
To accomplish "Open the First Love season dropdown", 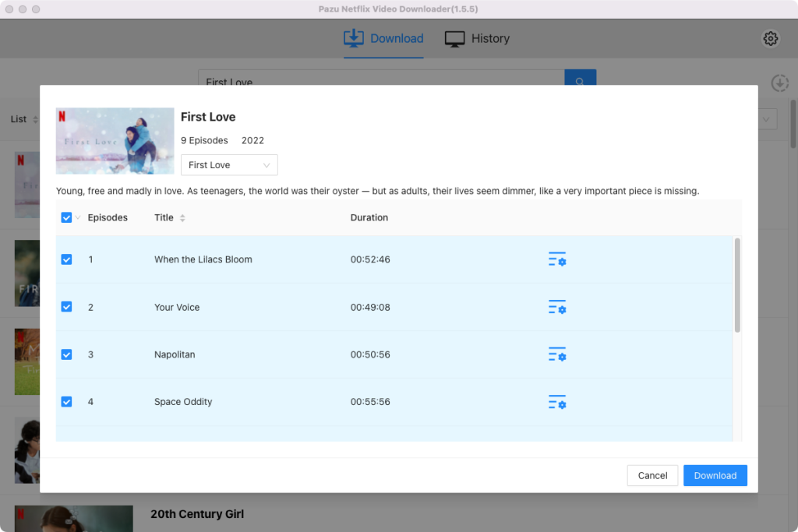I will pos(229,165).
